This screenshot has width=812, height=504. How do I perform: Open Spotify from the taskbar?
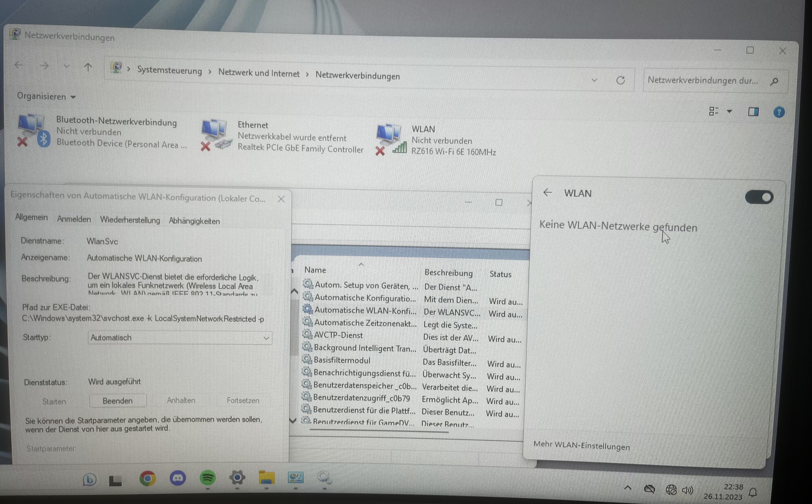[207, 478]
